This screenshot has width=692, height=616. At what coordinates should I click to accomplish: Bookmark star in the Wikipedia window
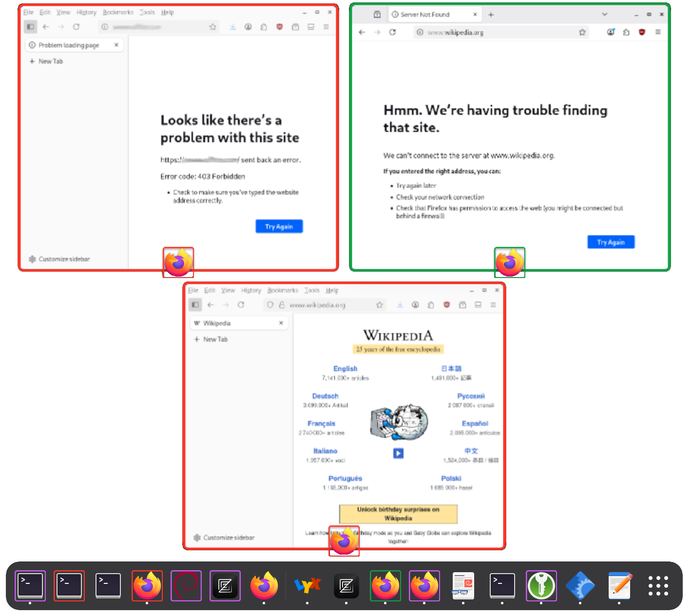[x=379, y=305]
